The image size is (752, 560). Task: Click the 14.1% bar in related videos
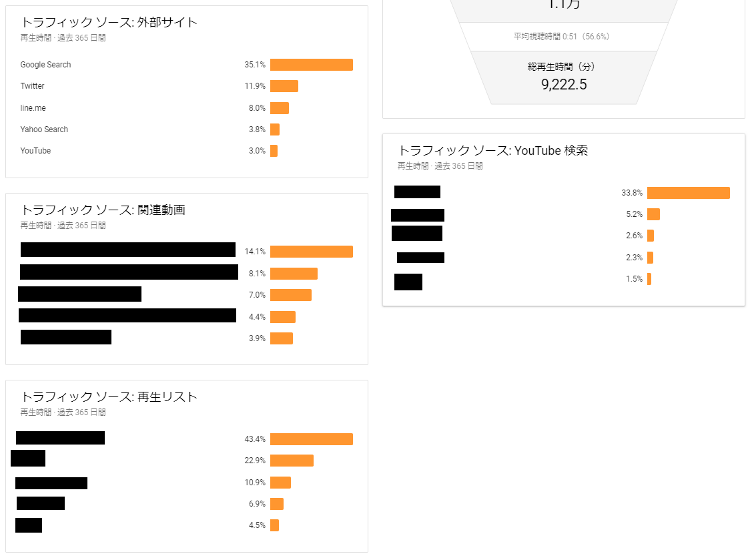[x=311, y=252]
